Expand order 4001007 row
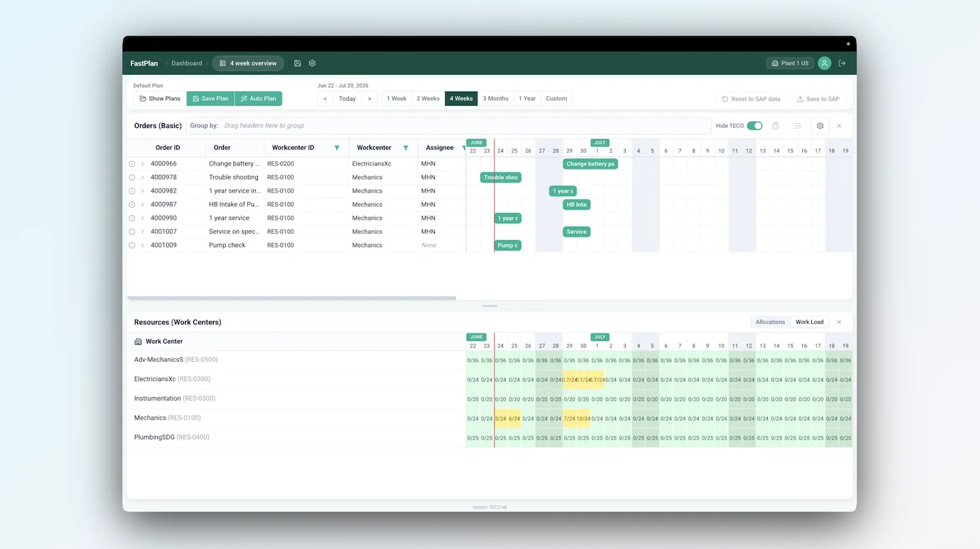 (142, 232)
